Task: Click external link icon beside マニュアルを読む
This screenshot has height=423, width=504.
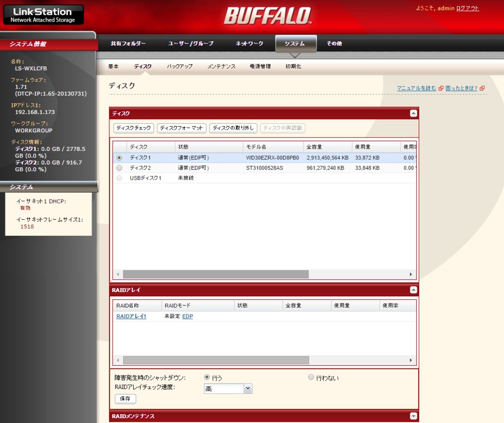Action: click(441, 88)
